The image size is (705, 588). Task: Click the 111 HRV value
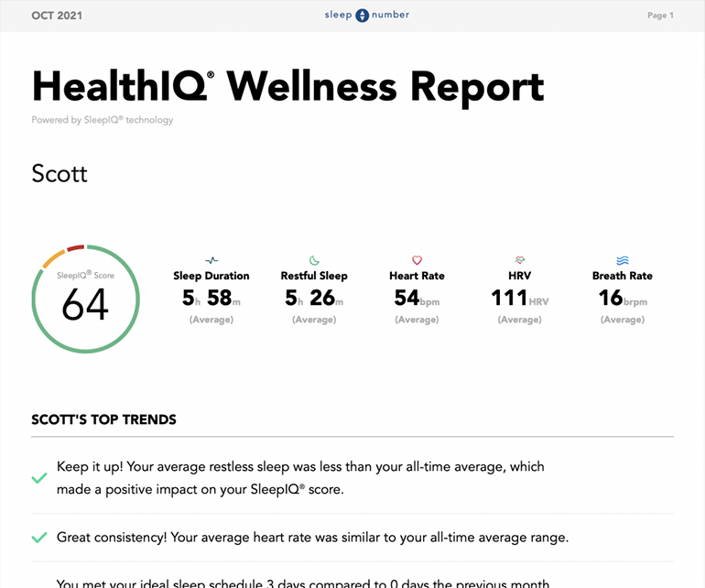point(520,298)
